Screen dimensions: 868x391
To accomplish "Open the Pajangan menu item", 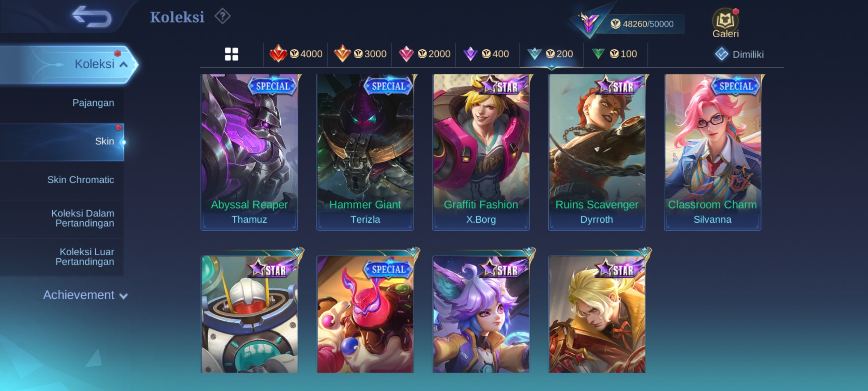I will [x=93, y=103].
